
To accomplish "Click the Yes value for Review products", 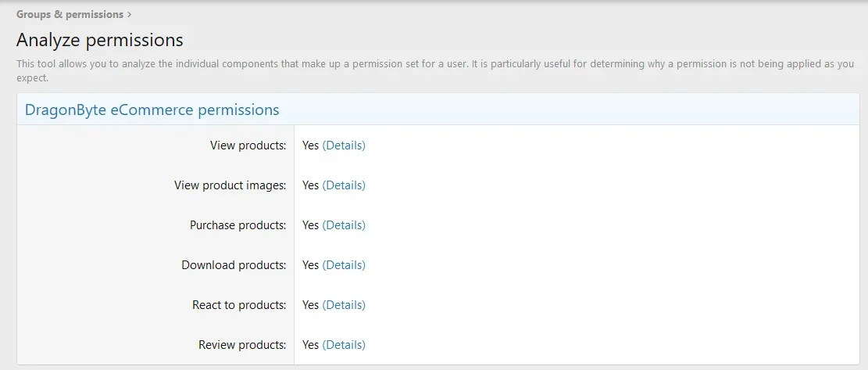I will 310,344.
